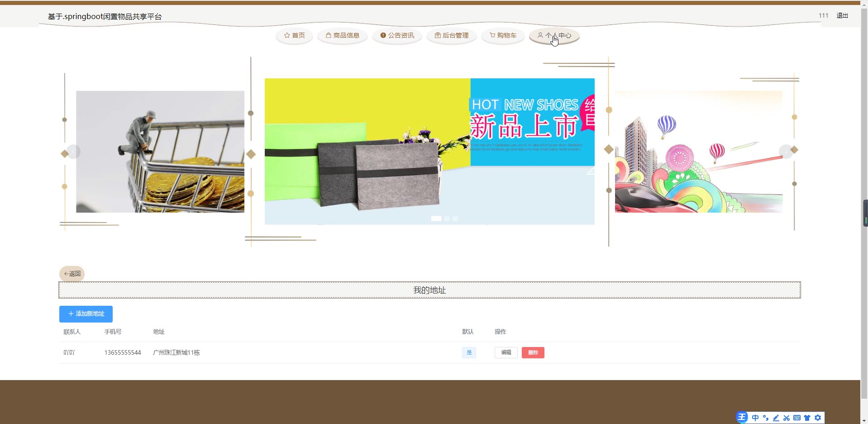
Task: Click the contact name 吖吖
Action: pyautogui.click(x=69, y=352)
